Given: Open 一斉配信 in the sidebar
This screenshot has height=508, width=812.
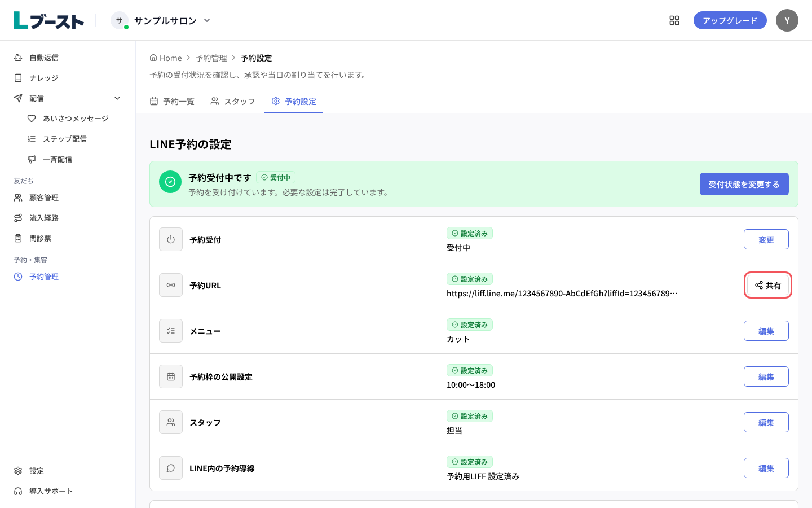Looking at the screenshot, I should 74,159.
